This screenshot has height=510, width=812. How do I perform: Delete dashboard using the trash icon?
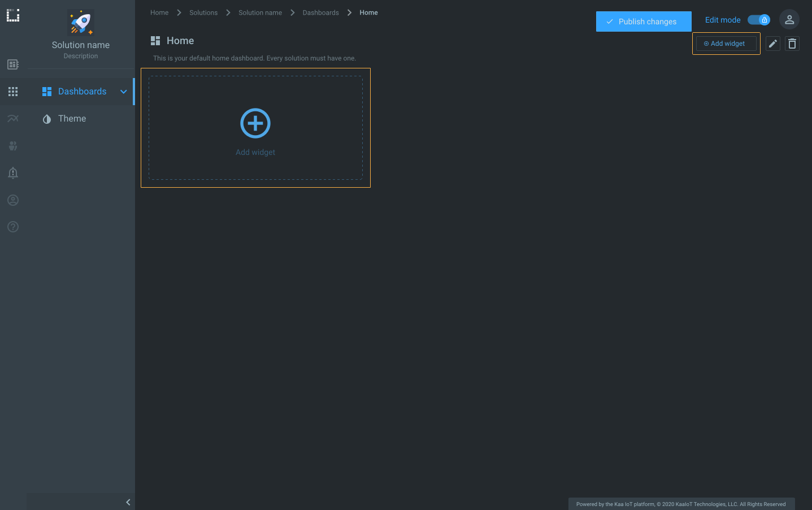click(792, 44)
